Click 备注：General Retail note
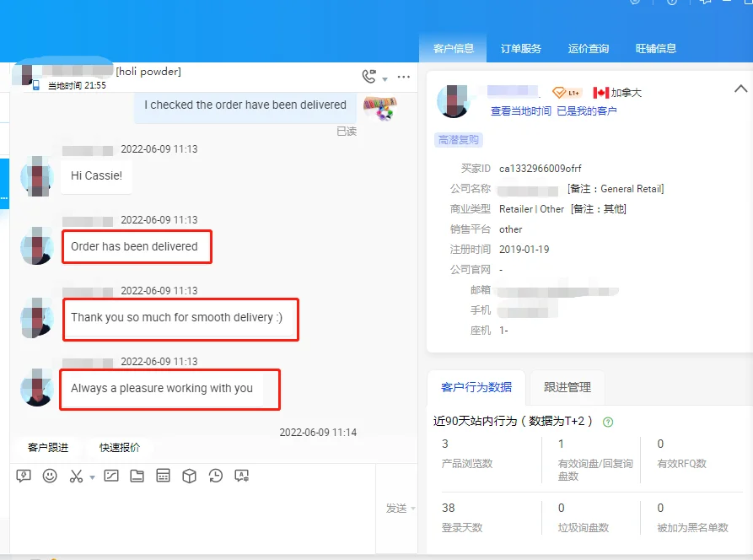Image resolution: width=753 pixels, height=560 pixels. pos(616,189)
